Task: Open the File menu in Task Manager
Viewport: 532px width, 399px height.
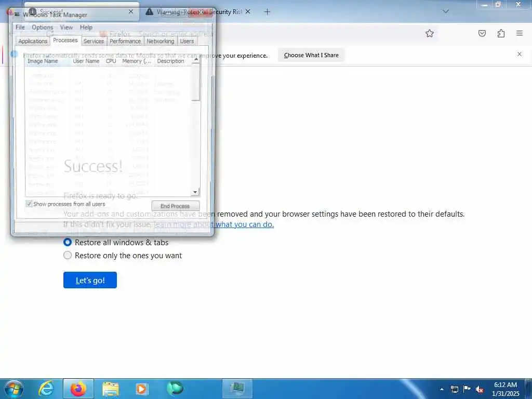Action: [20, 28]
